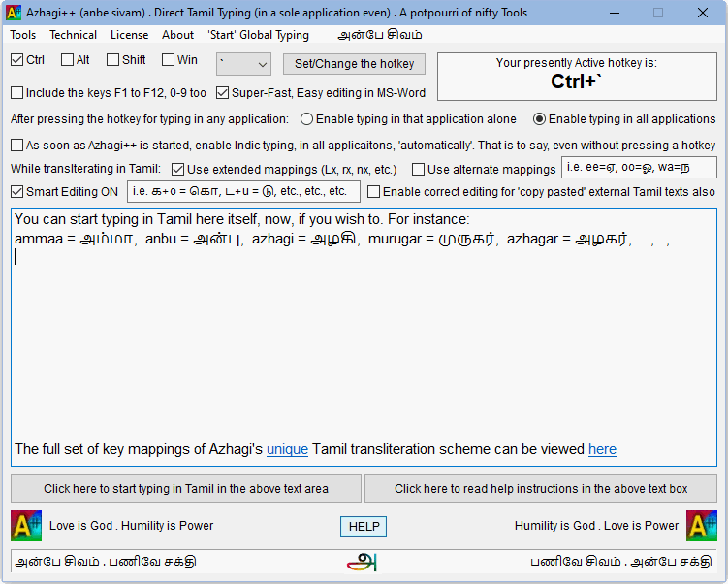
Task: Click the Humility is God . Love is Power text
Action: click(x=596, y=526)
